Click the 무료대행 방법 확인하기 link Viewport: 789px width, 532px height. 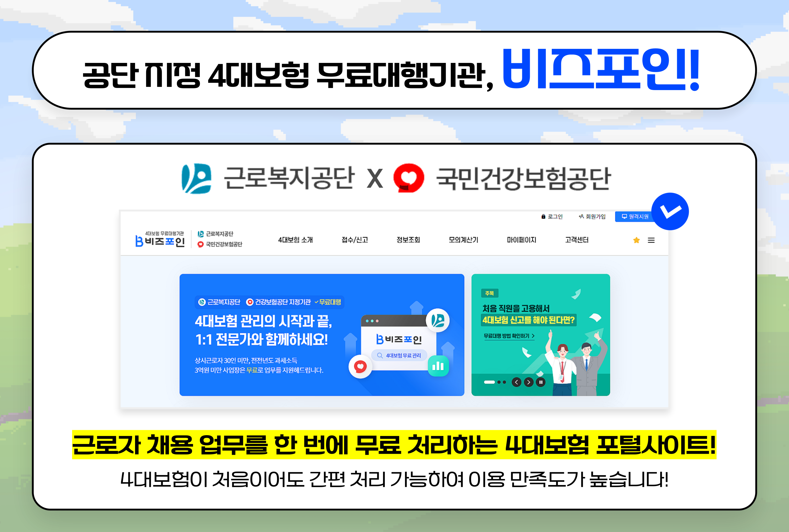pos(509,336)
